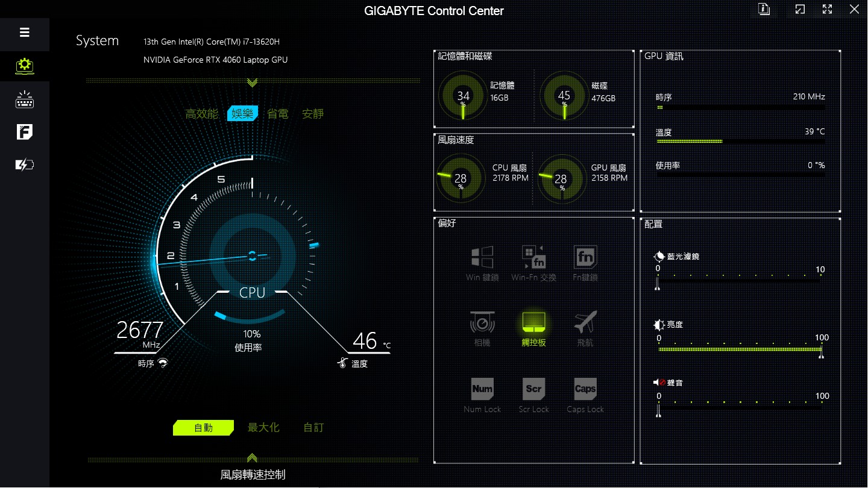Toggle the Win 鍵鎖 key lock

(x=482, y=263)
